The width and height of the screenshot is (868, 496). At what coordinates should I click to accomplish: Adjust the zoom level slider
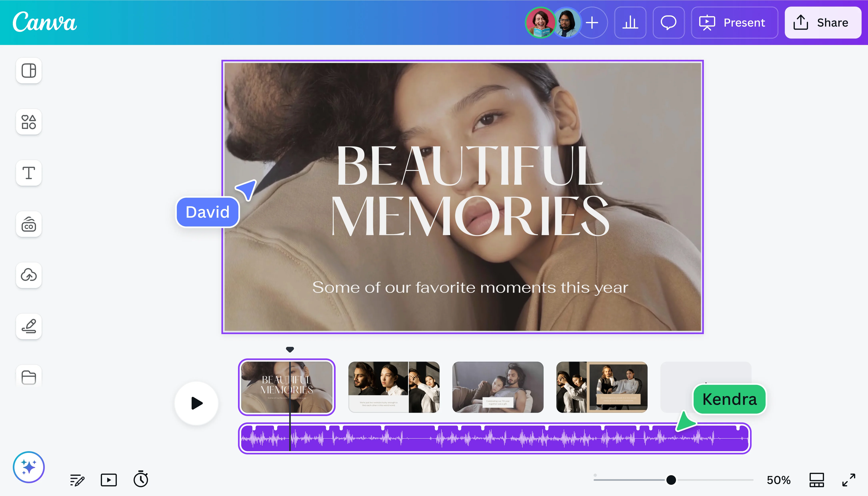click(671, 480)
